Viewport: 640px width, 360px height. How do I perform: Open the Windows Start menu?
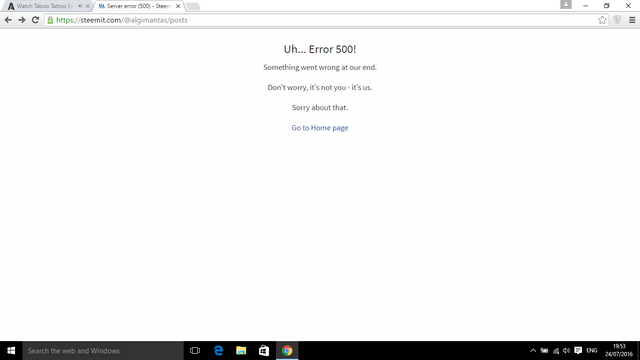(x=11, y=351)
